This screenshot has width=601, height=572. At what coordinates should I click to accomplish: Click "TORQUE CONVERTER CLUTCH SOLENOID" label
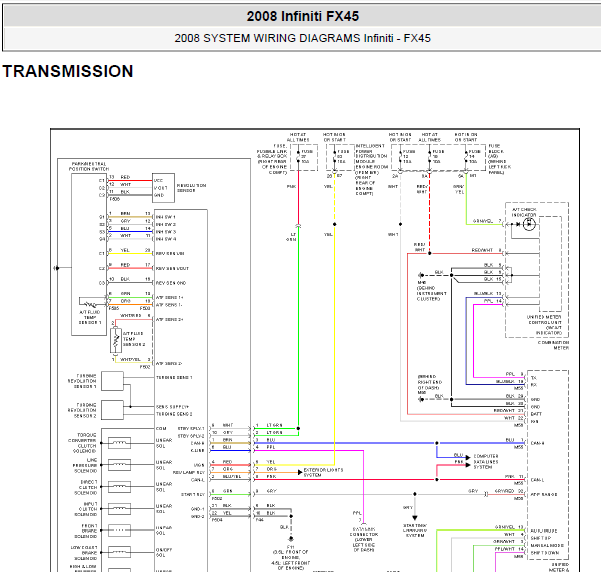point(82,443)
